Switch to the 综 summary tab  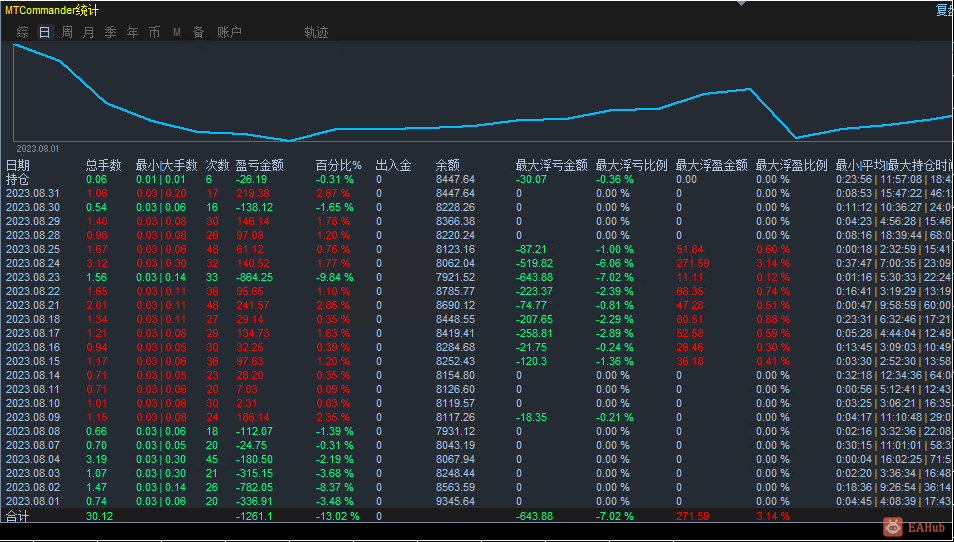click(x=23, y=32)
